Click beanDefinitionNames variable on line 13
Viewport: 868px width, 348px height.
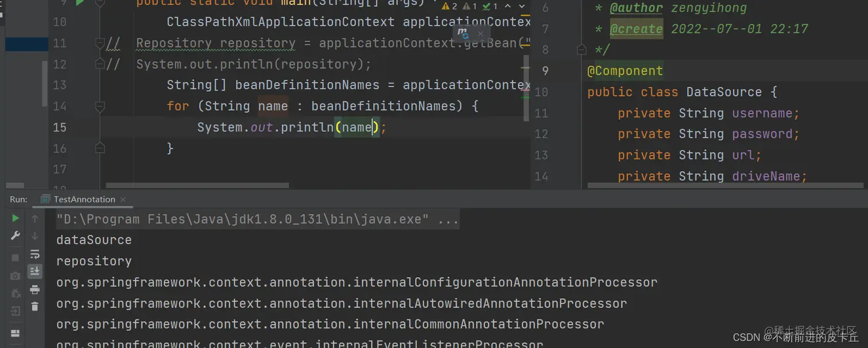(307, 85)
